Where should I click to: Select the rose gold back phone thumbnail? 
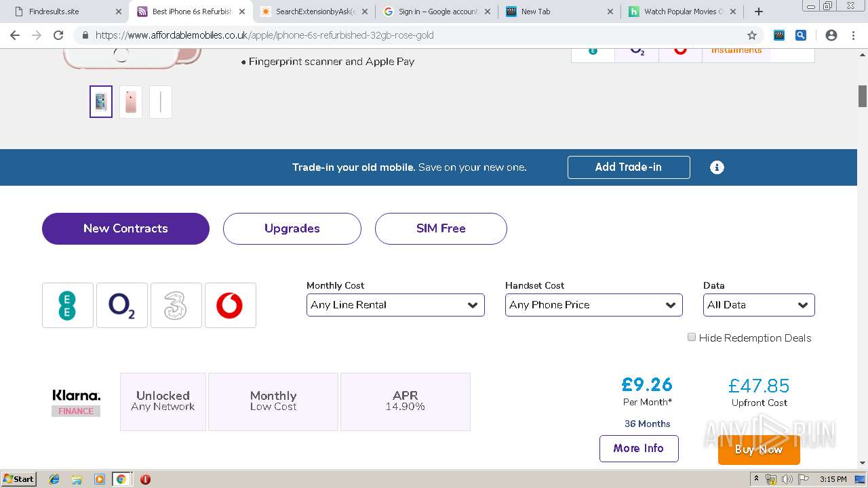(x=131, y=102)
